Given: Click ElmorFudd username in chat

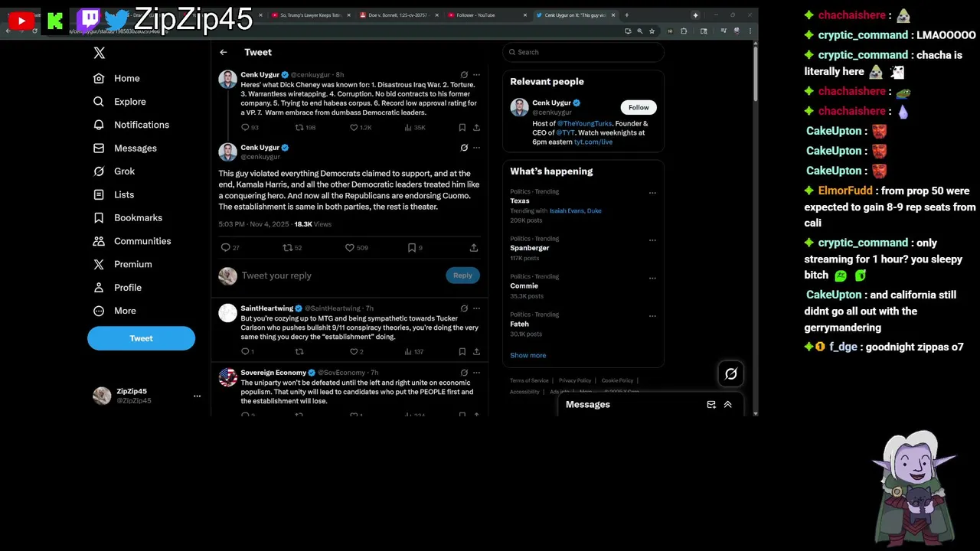Looking at the screenshot, I should coord(844,191).
